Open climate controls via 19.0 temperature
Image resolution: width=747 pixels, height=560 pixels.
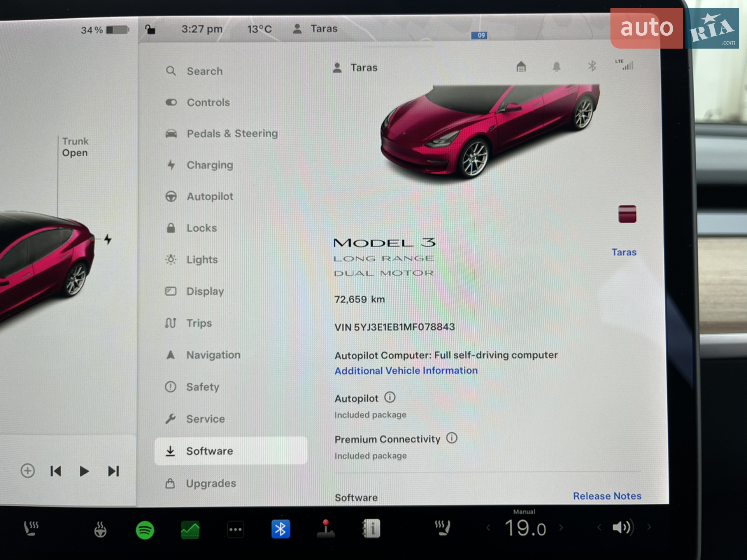(525, 528)
